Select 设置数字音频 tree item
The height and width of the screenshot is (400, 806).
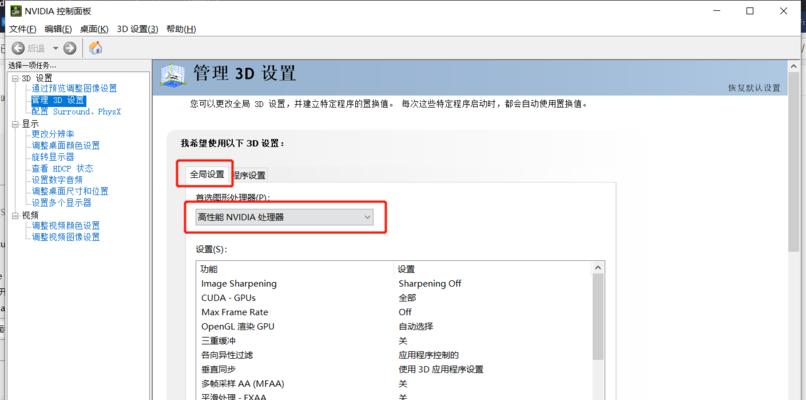[x=57, y=180]
